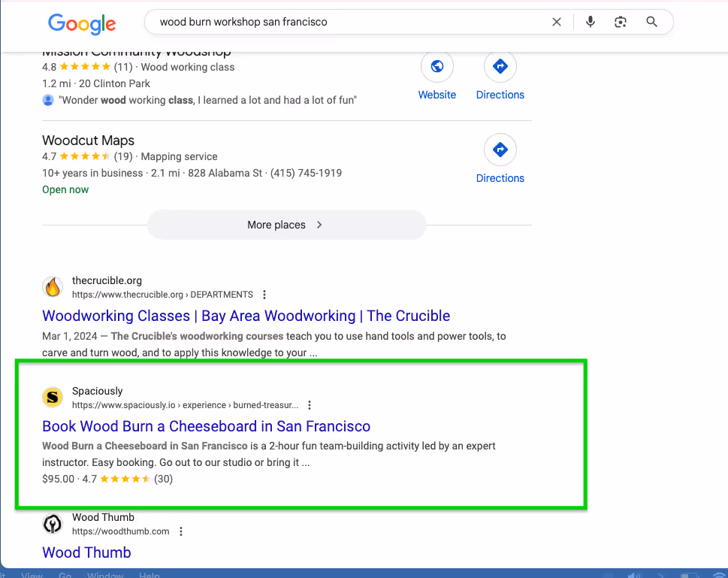Click Wood Thumb favicon icon
This screenshot has width=728, height=578.
53,524
